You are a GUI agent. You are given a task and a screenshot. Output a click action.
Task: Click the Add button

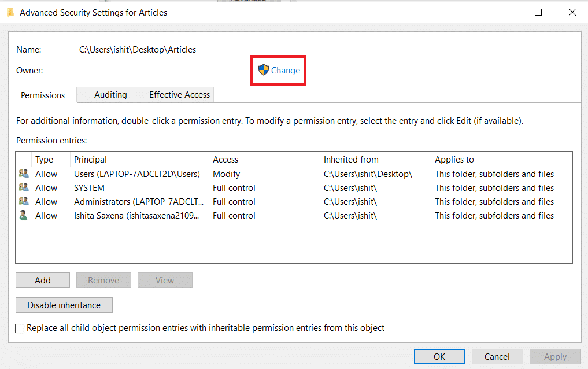pos(42,280)
